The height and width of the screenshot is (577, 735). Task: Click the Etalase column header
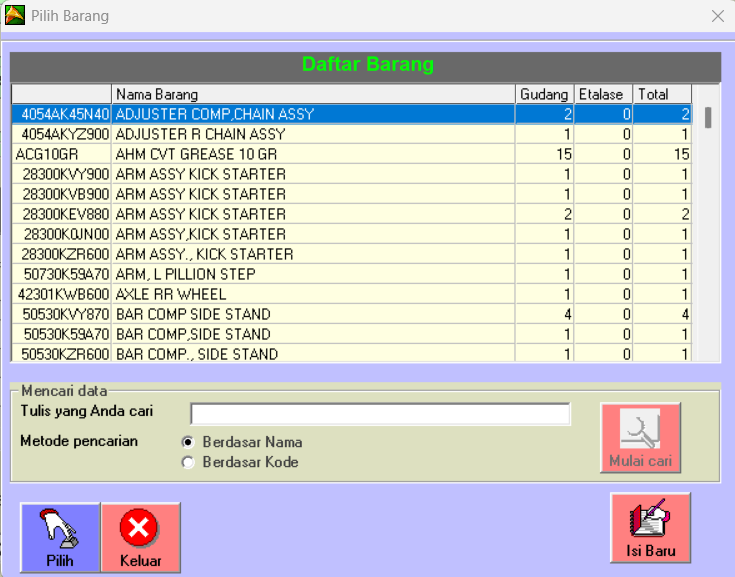tap(604, 94)
